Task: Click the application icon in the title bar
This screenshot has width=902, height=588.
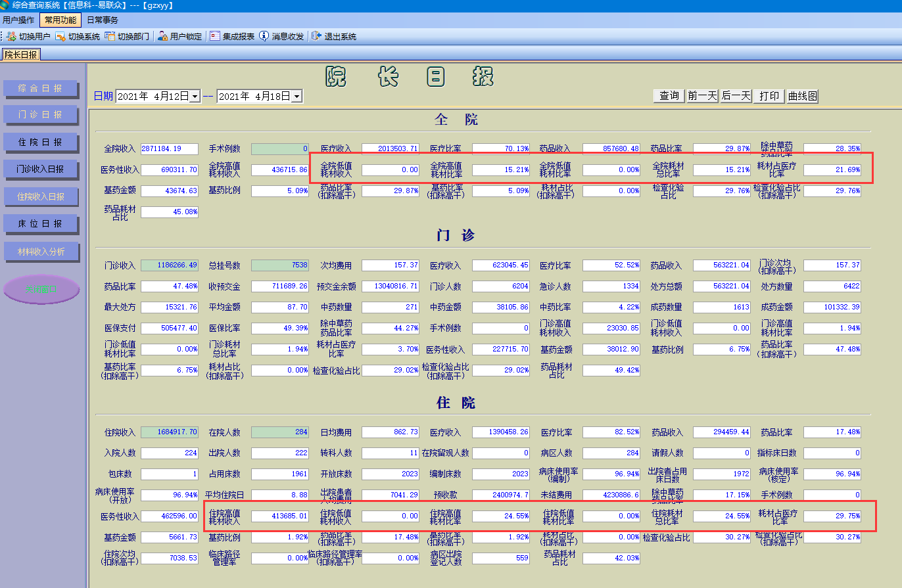Action: (x=5, y=5)
